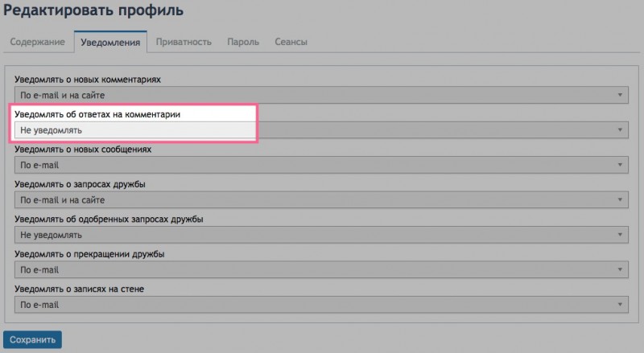Open the approved friend requests dropdown
The image size is (644, 353).
[321, 235]
